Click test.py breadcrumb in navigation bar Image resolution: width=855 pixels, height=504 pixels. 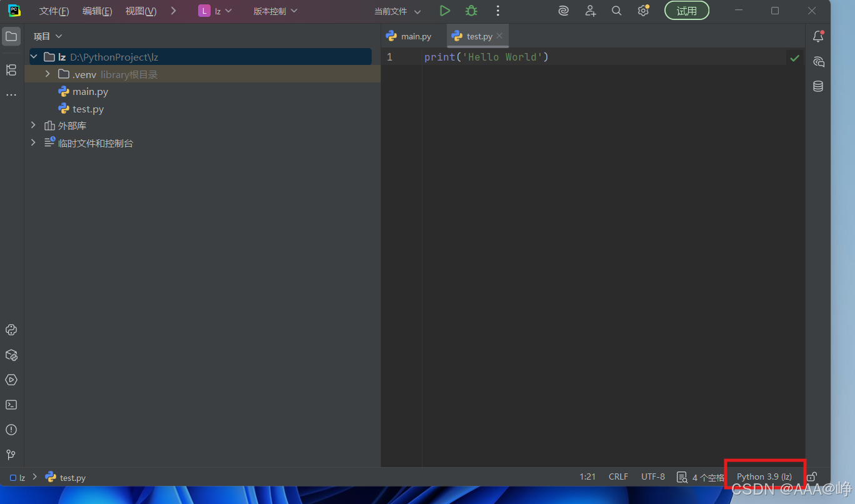[66, 477]
